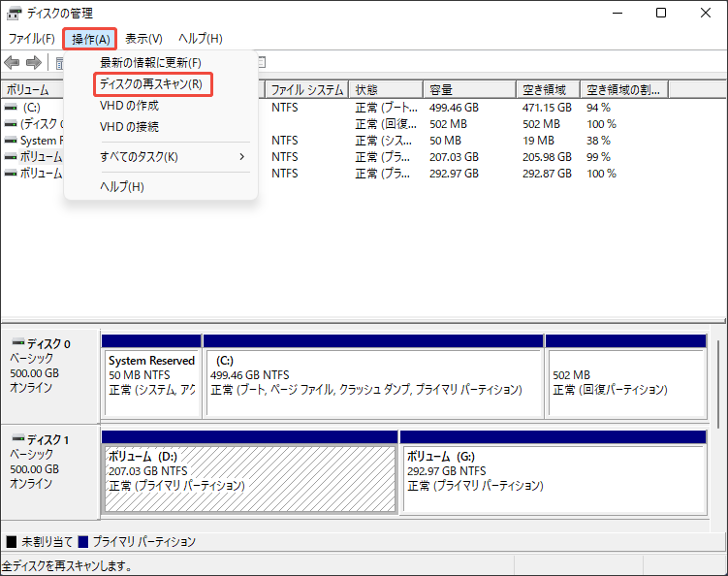Click 正常 (ブート... status cell
This screenshot has width=728, height=576.
click(386, 108)
